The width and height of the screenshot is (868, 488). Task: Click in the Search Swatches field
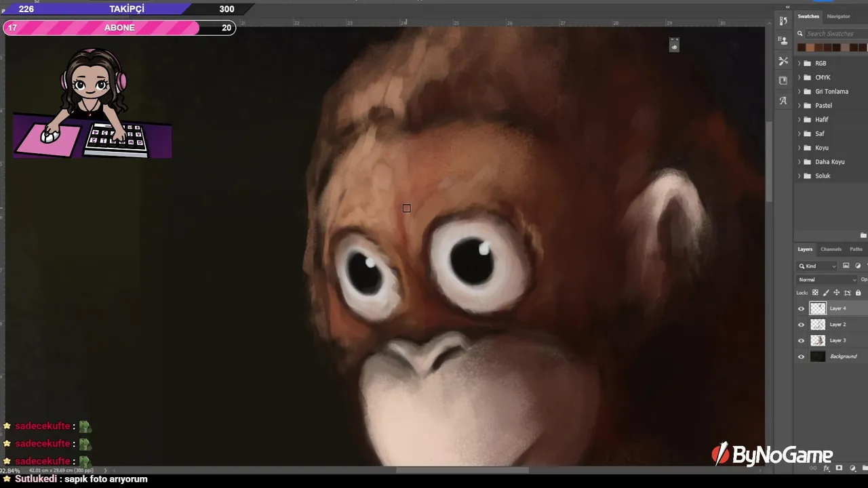point(835,34)
